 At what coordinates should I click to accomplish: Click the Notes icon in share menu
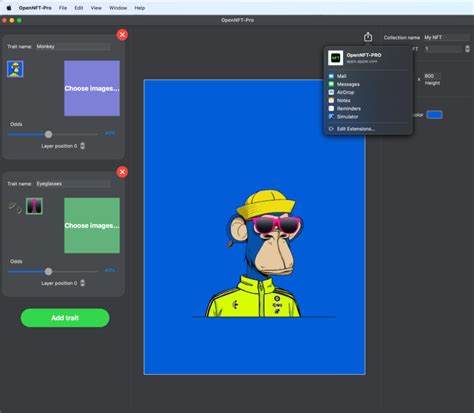pyautogui.click(x=331, y=100)
